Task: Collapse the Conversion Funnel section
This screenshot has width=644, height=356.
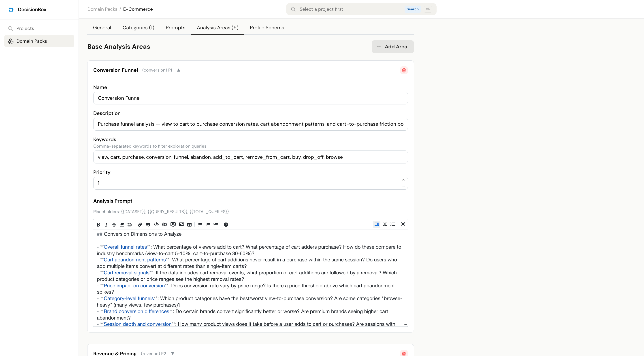Action: coord(179,70)
